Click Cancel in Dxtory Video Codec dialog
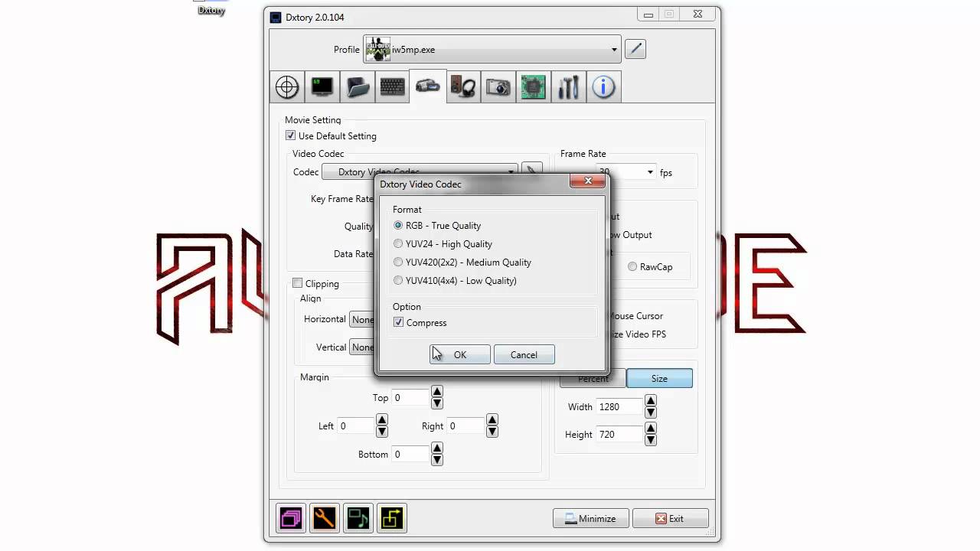The image size is (980, 551). pyautogui.click(x=524, y=354)
